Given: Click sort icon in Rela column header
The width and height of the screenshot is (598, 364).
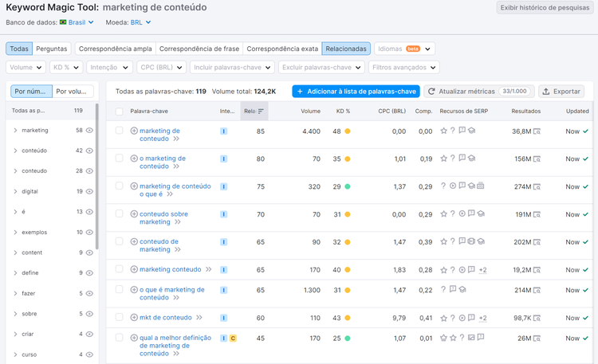Looking at the screenshot, I should [x=261, y=112].
